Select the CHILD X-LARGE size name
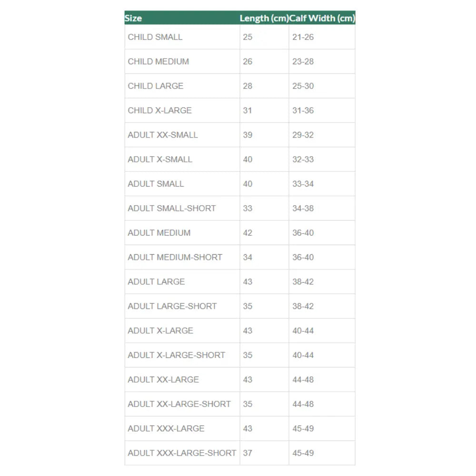This screenshot has height=476, width=476. pyautogui.click(x=160, y=110)
